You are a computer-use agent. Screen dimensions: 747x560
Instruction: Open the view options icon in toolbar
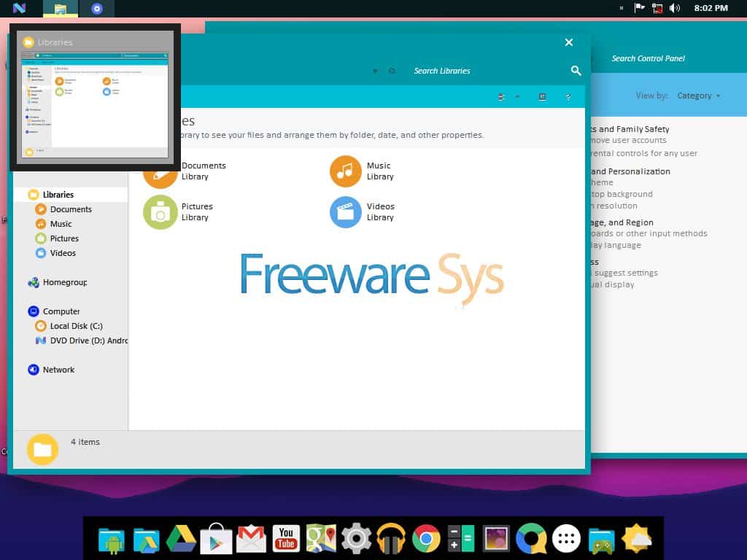501,97
